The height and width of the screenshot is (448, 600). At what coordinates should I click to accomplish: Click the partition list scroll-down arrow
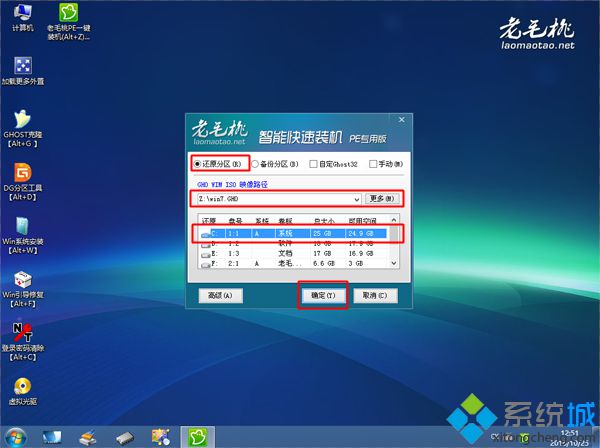pos(394,263)
